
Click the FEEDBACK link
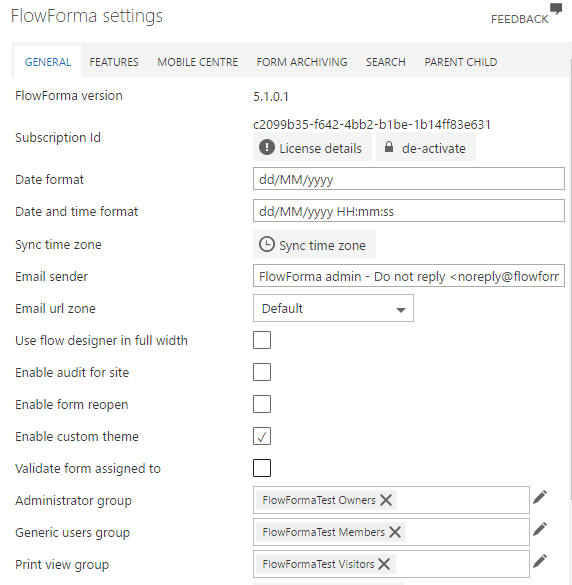point(519,19)
